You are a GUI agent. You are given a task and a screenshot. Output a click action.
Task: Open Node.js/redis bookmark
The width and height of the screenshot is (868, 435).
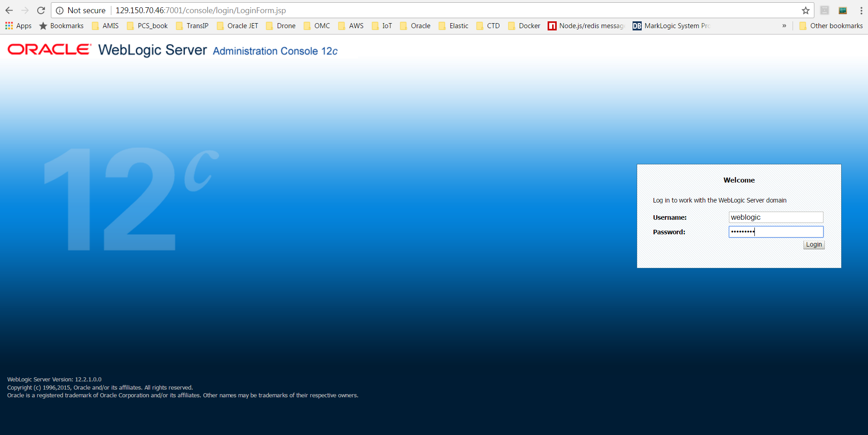[x=586, y=26]
